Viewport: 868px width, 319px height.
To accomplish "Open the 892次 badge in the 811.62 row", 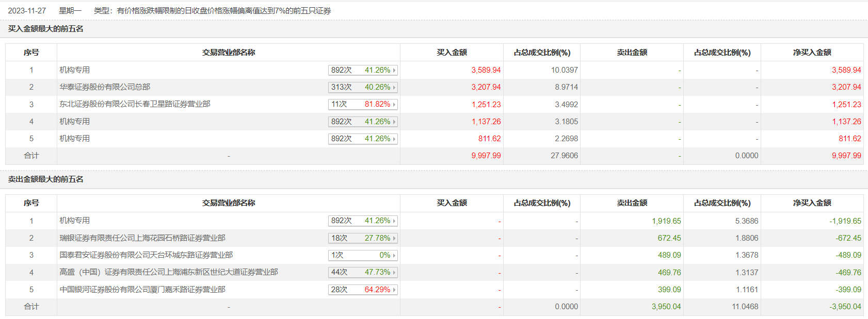I will tap(363, 139).
